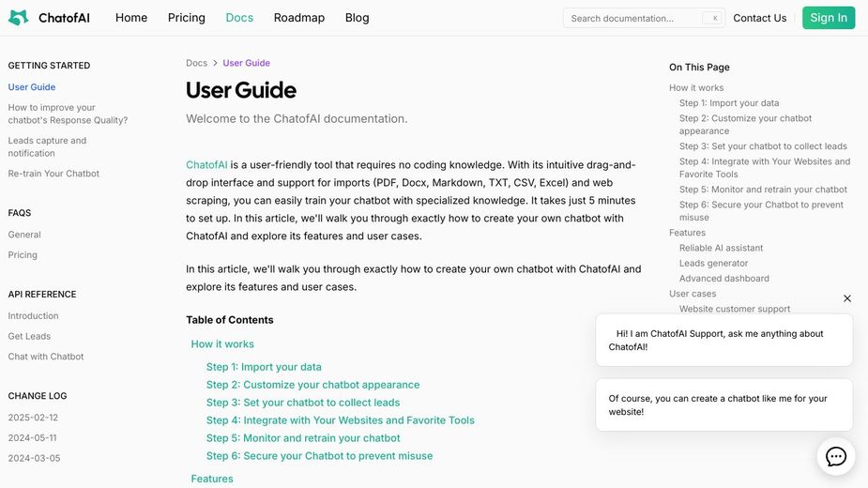868x488 pixels.
Task: Click the 'Hi! I am ChatofAI Support' message bubble
Action: tap(724, 340)
